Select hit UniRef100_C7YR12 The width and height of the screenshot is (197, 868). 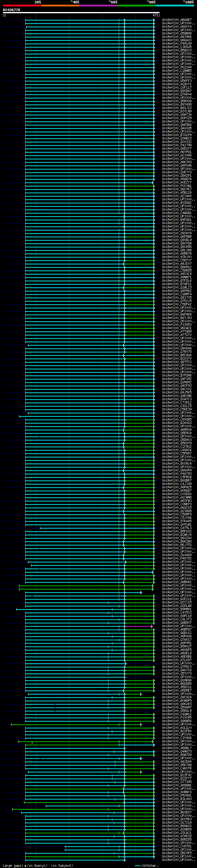coord(177,403)
